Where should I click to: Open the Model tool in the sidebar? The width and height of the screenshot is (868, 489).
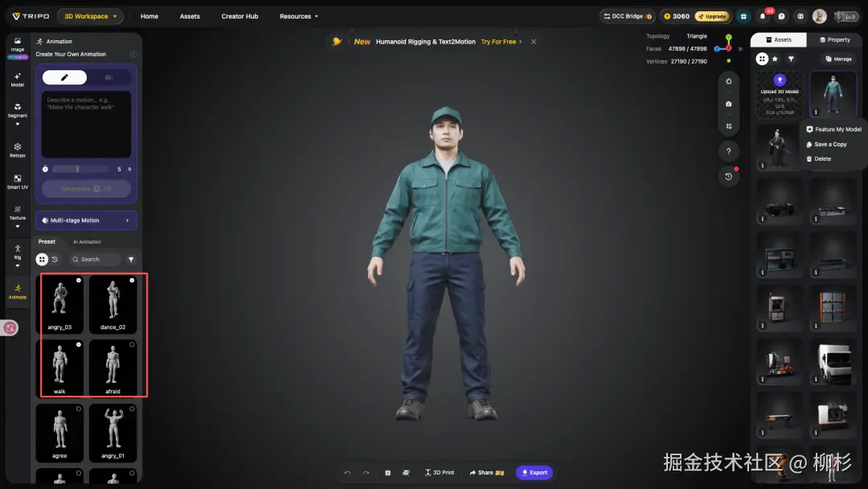pyautogui.click(x=17, y=80)
